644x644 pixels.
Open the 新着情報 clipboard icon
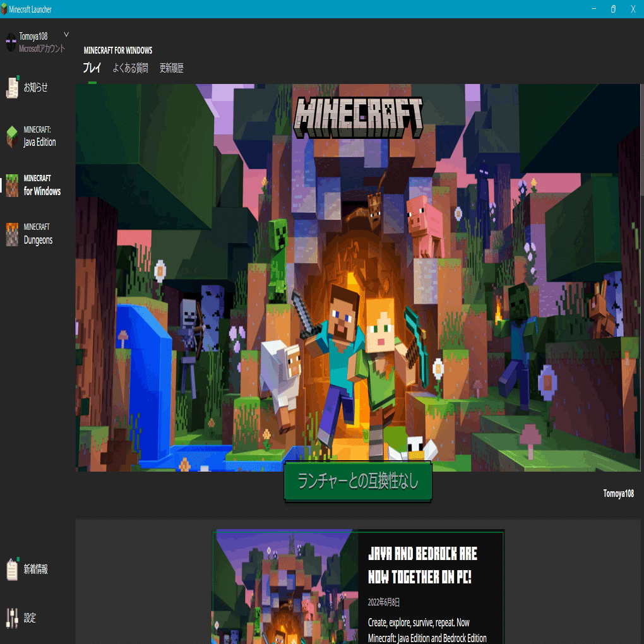12,569
